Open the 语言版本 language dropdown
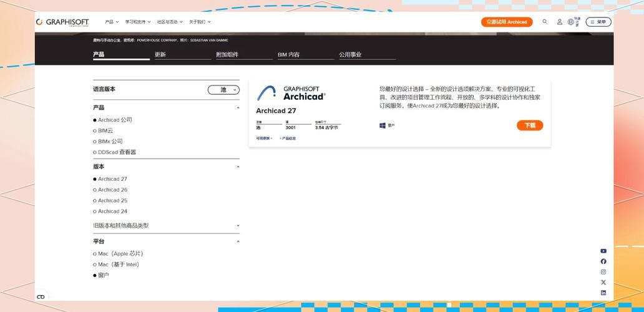This screenshot has width=644, height=312. tap(223, 89)
